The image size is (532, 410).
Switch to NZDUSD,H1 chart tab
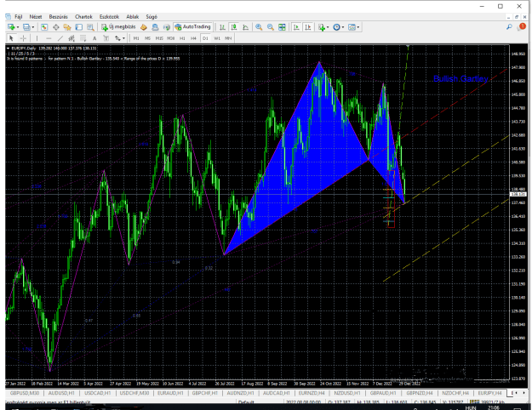coord(347,393)
